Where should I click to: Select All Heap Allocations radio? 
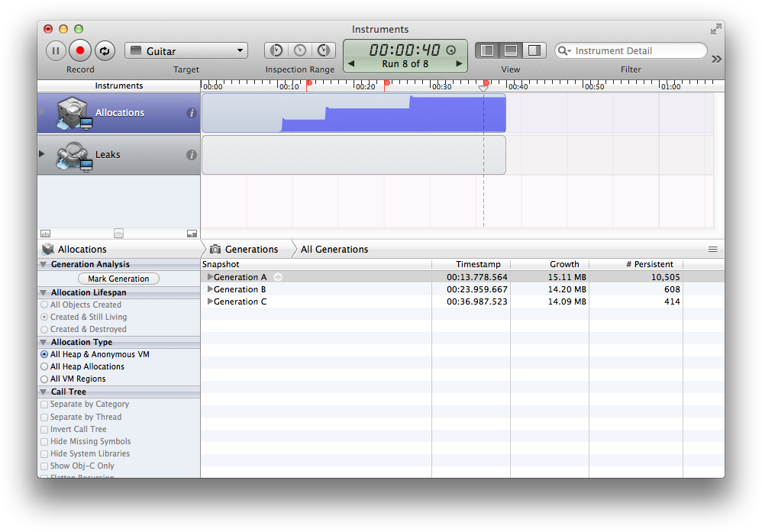click(x=45, y=367)
